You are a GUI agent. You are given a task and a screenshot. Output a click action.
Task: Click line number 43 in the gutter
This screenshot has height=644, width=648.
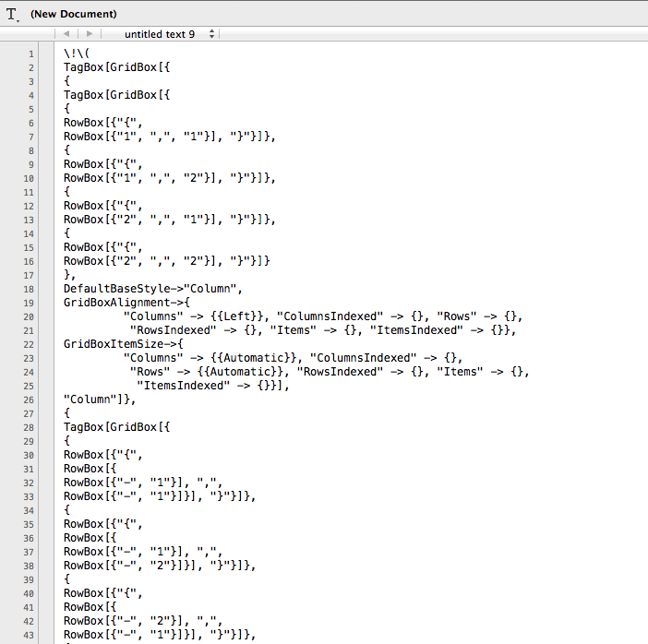[30, 635]
